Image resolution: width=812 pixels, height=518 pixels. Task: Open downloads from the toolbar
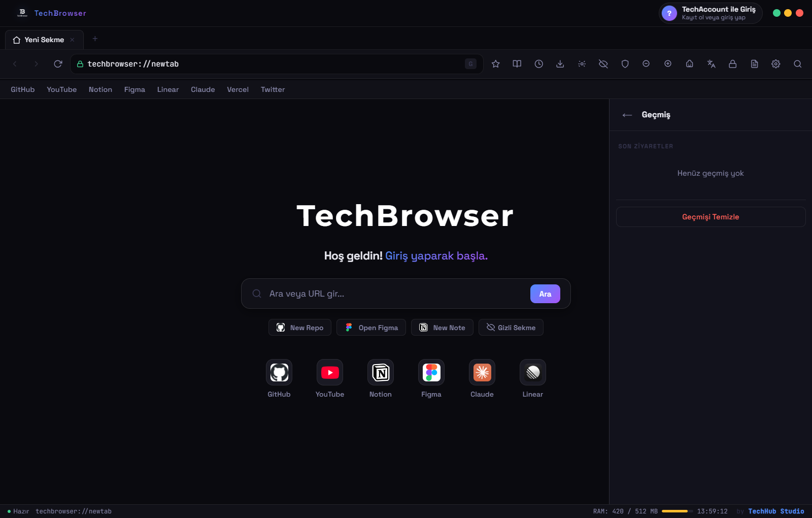coord(560,64)
